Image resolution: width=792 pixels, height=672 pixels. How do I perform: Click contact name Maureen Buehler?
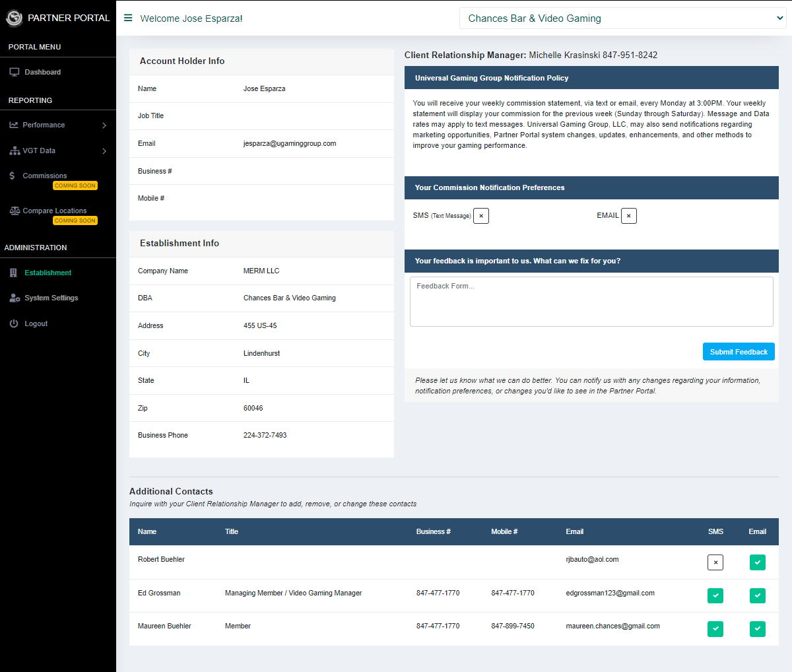click(164, 626)
